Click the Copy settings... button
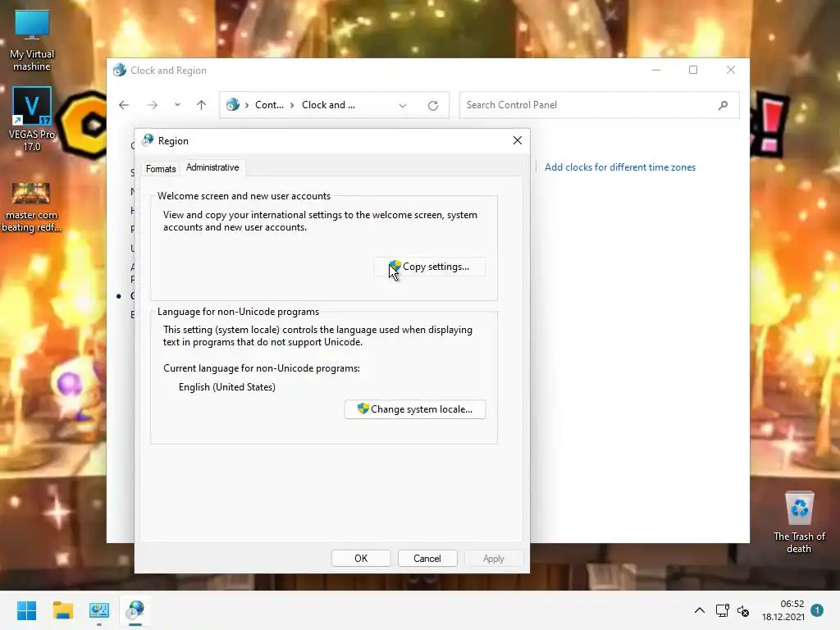 click(x=430, y=267)
